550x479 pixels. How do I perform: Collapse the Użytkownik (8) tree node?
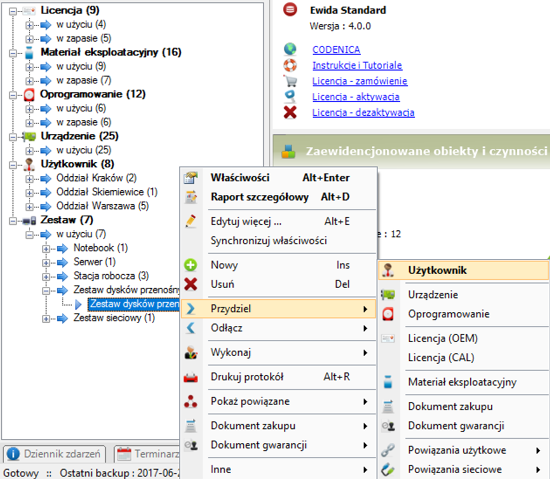[13, 165]
